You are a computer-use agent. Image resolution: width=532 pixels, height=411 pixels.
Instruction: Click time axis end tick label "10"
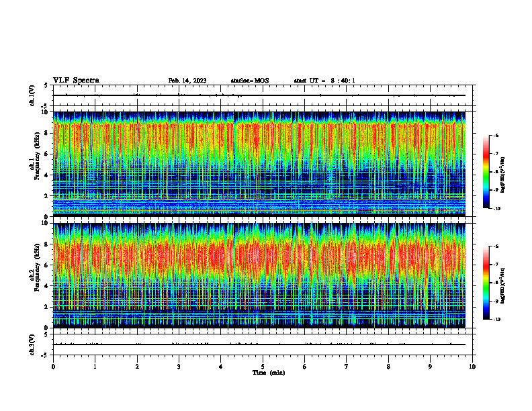point(472,367)
